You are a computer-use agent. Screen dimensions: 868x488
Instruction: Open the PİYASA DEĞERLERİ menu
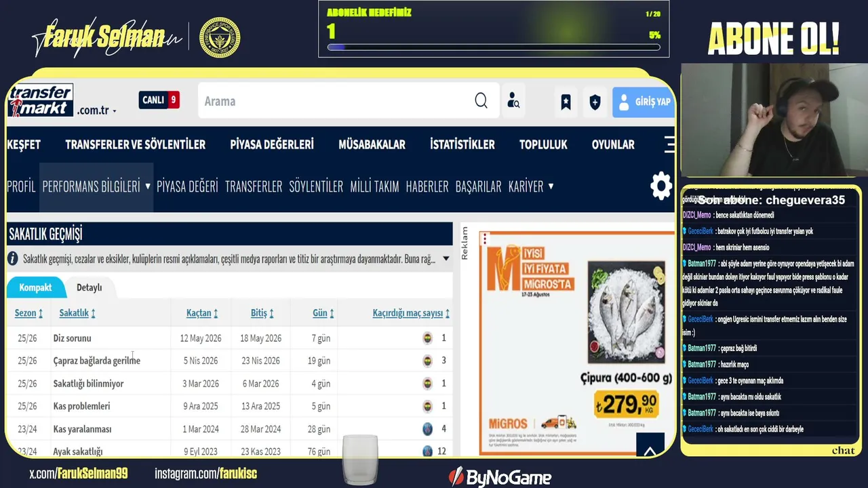(272, 144)
